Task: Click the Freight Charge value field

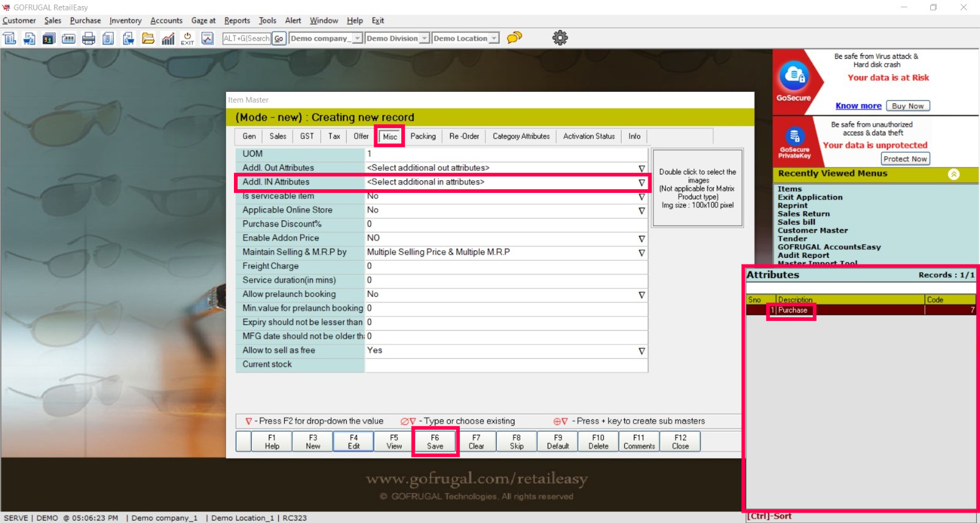Action: (505, 266)
